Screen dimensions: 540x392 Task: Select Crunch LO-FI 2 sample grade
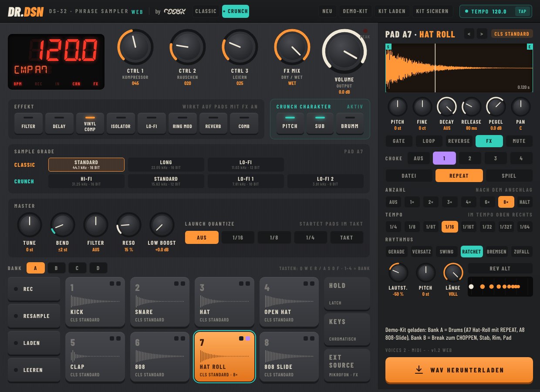325,181
